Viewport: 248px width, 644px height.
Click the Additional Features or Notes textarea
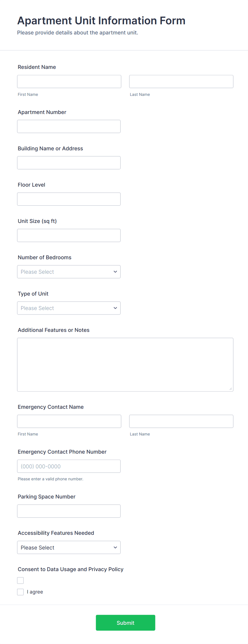[x=125, y=364]
